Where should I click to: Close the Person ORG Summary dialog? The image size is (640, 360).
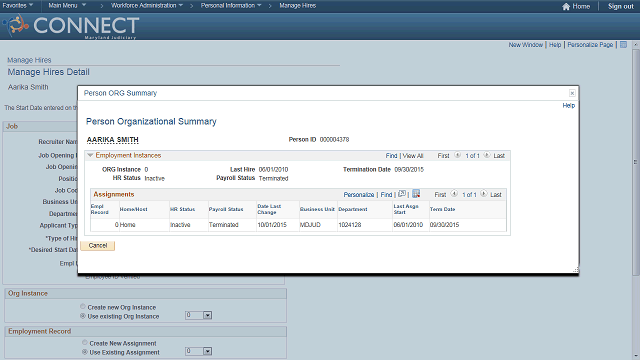pos(572,93)
